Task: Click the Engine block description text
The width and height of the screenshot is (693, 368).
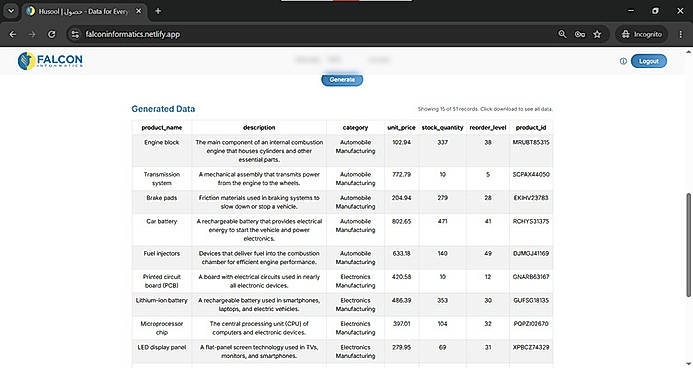Action: point(259,151)
